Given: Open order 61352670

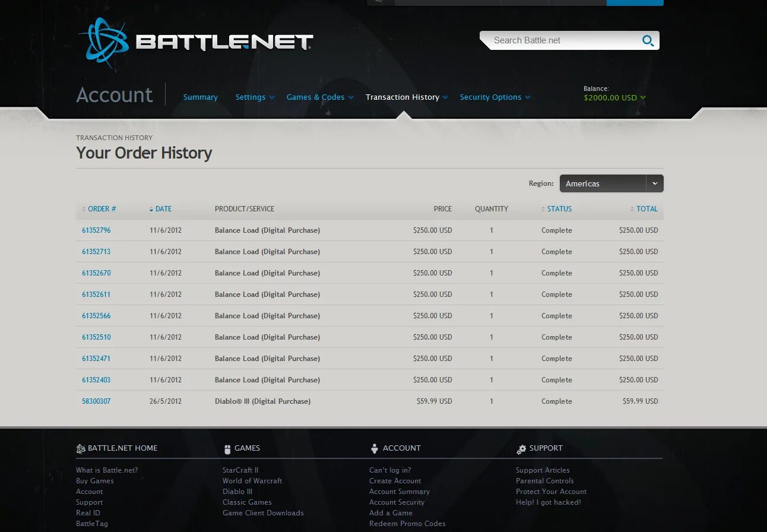Looking at the screenshot, I should coord(96,273).
